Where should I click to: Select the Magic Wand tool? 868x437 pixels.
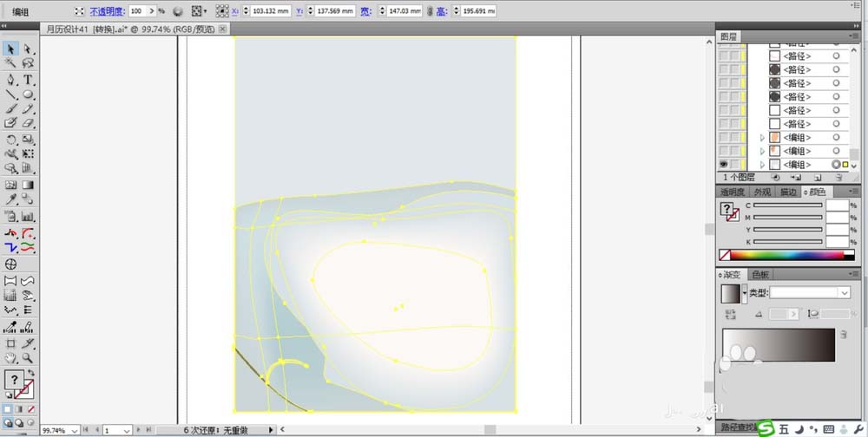(11, 63)
